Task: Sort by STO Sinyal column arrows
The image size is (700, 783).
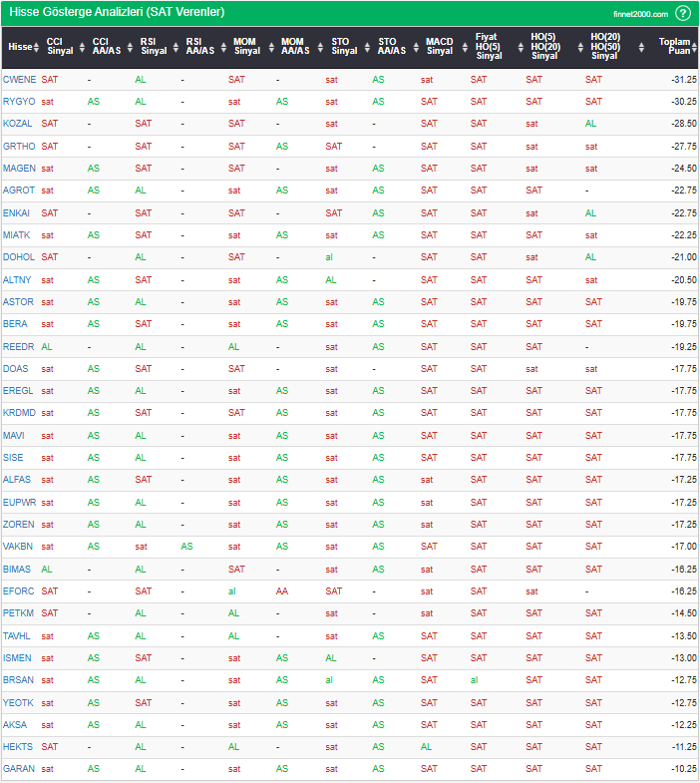Action: [368, 48]
